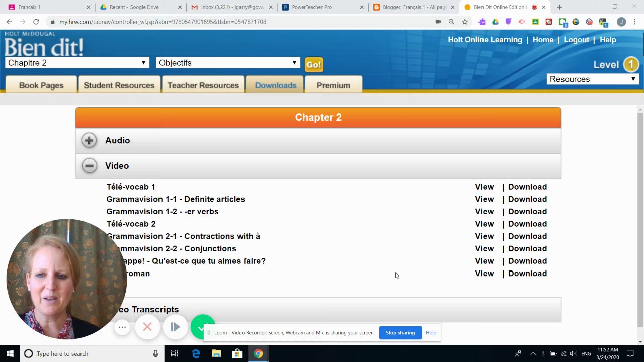Viewport: 644px width, 362px height.
Task: Open the Holt Online Learning link
Action: pyautogui.click(x=485, y=40)
